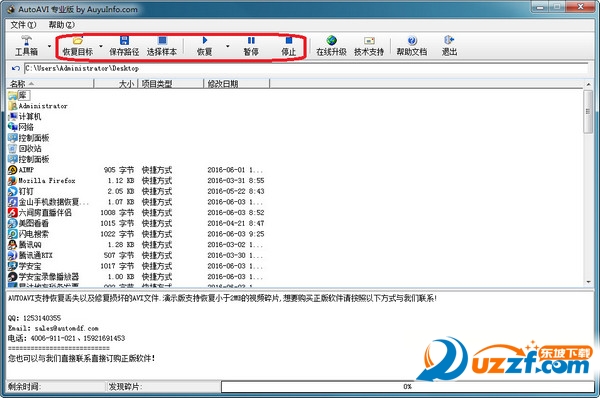600x398 pixels.
Task: Click the file list vertical scrollbar
Action: click(588, 183)
